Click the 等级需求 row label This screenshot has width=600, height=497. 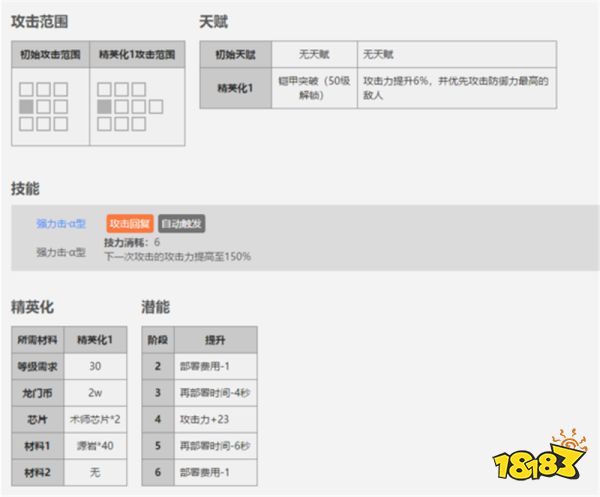coord(37,366)
